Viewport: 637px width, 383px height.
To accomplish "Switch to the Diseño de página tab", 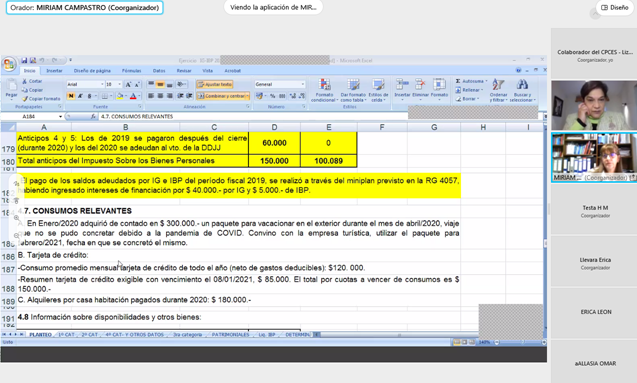I will (92, 71).
